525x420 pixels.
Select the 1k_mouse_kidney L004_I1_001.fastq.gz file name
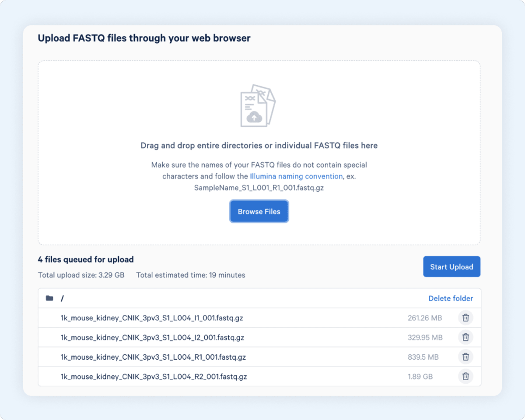[151, 318]
